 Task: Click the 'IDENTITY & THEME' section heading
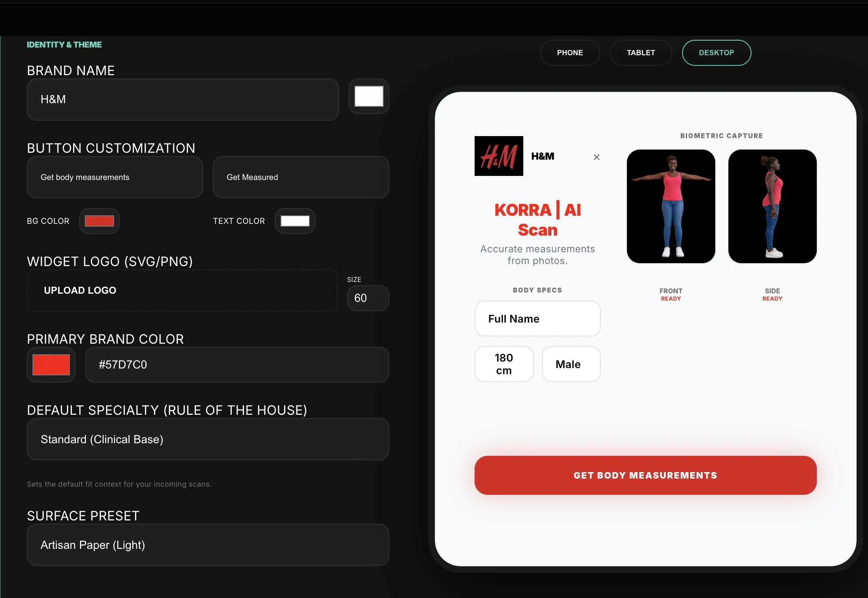(64, 45)
